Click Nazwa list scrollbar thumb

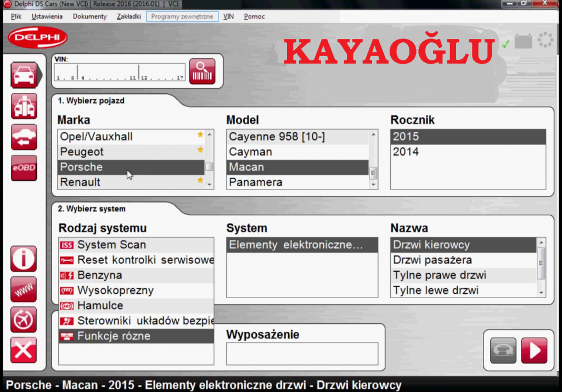click(541, 263)
